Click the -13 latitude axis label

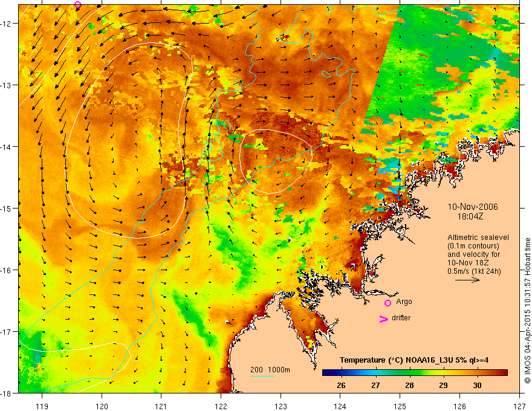[x=6, y=85]
